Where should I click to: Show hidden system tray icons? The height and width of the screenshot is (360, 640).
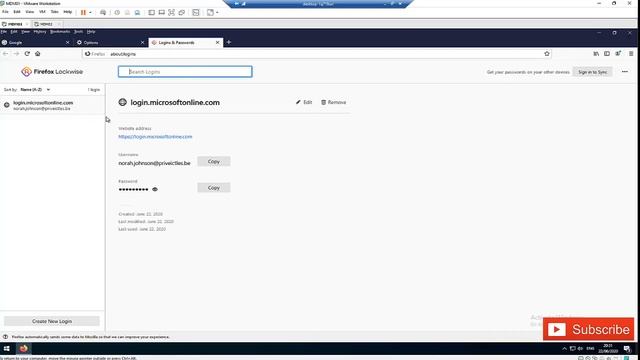[x=564, y=349]
